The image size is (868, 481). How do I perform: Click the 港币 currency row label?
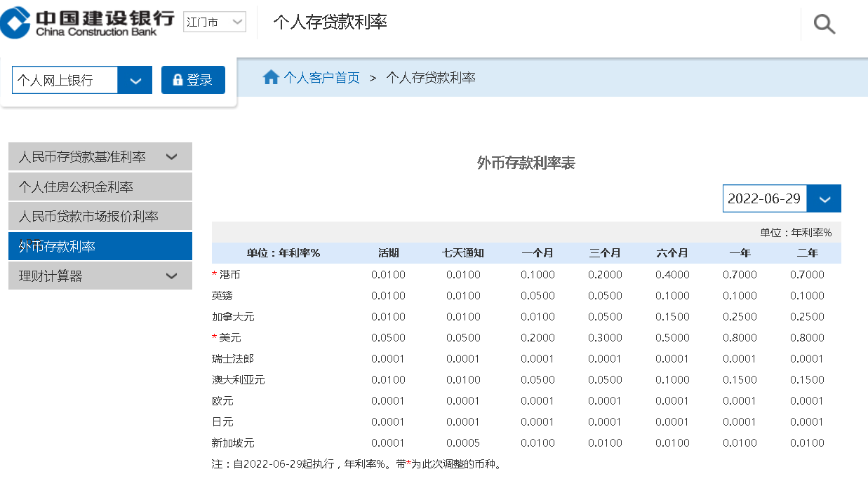click(229, 275)
